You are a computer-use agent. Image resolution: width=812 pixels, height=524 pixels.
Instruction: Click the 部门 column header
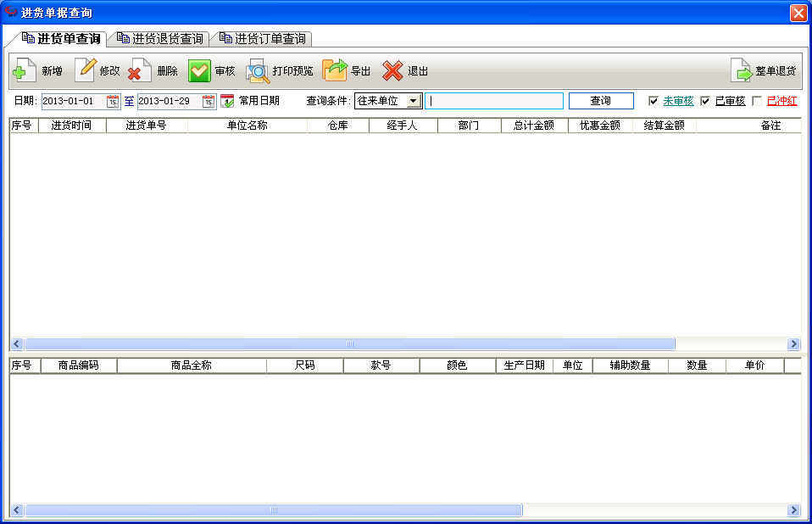(x=469, y=125)
